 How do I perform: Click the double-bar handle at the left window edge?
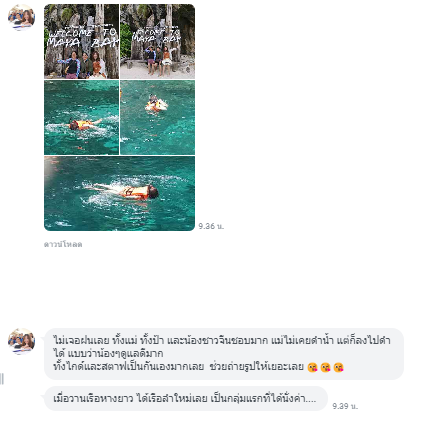coord(2,379)
